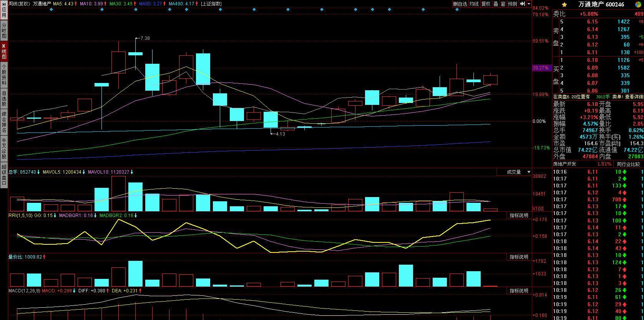The image size is (644, 320).
Task: Click the MACD(12,26,9) indicator name
Action: [24, 291]
